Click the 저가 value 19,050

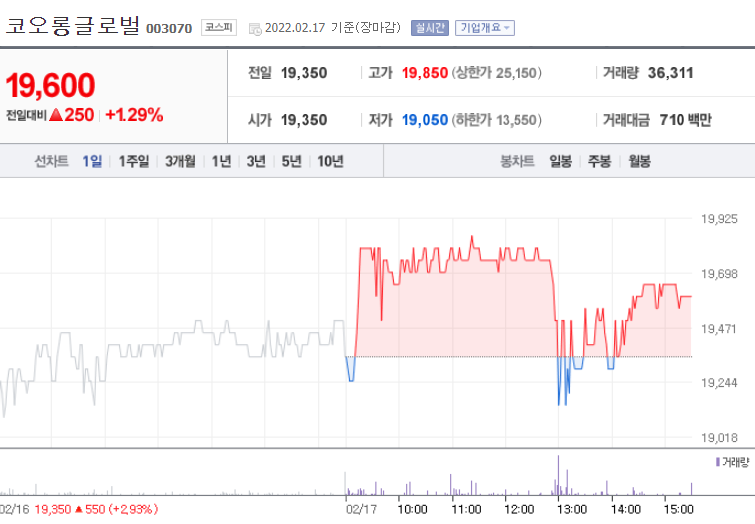pyautogui.click(x=425, y=119)
